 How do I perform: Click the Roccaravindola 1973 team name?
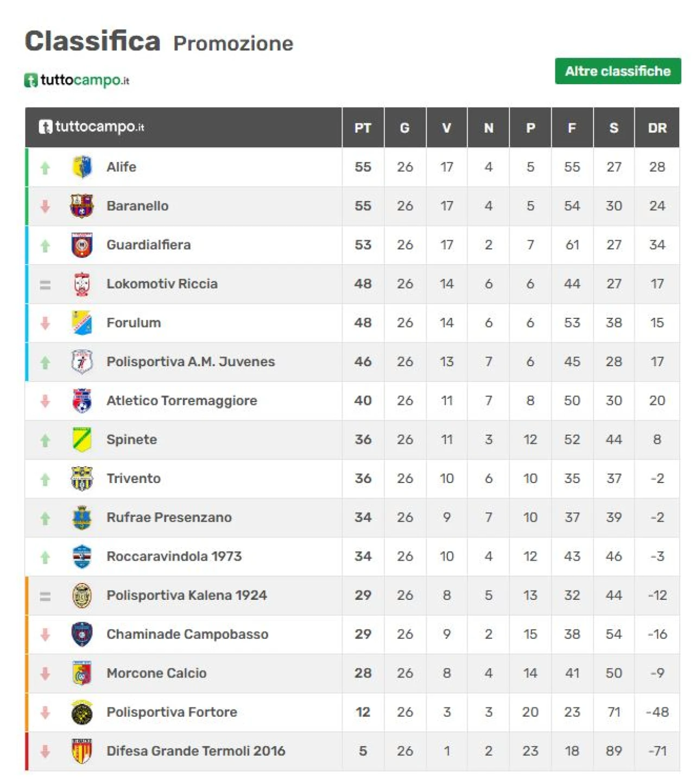tap(174, 556)
